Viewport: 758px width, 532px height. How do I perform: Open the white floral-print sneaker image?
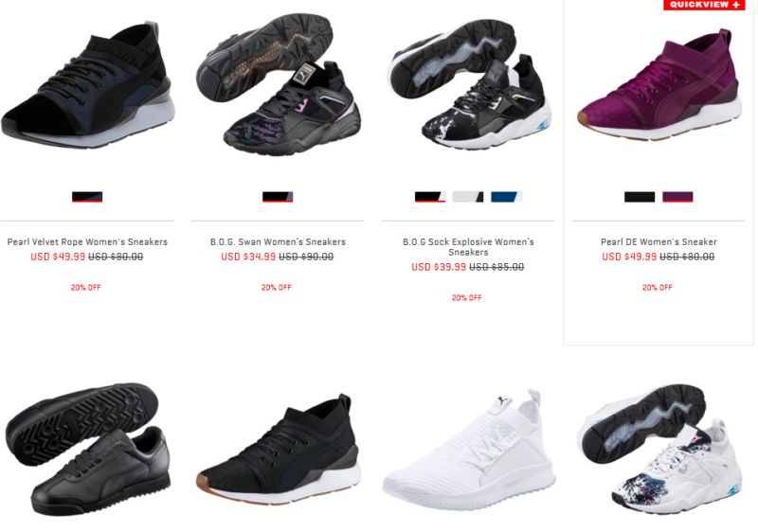(659, 449)
